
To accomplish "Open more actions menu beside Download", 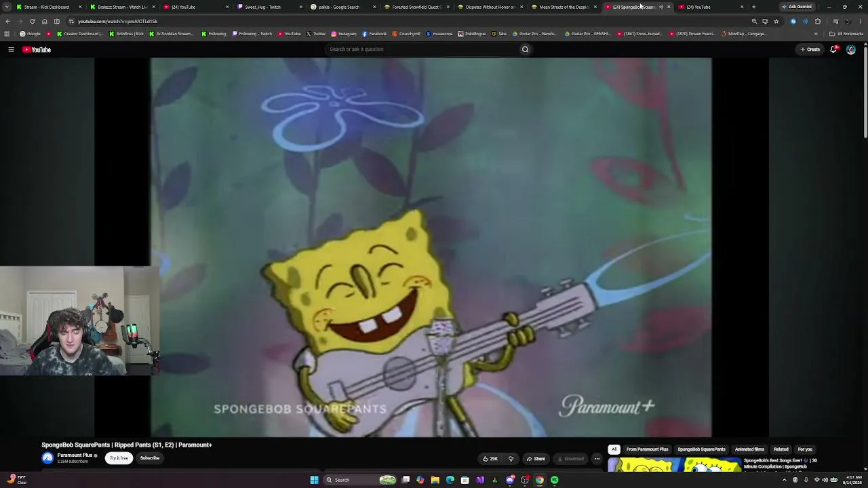I will 597,459.
